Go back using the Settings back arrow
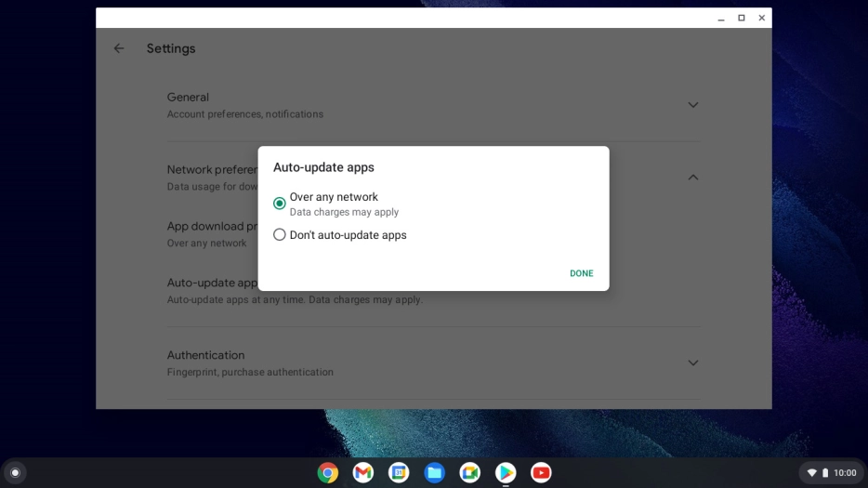The width and height of the screenshot is (868, 488). point(119,48)
